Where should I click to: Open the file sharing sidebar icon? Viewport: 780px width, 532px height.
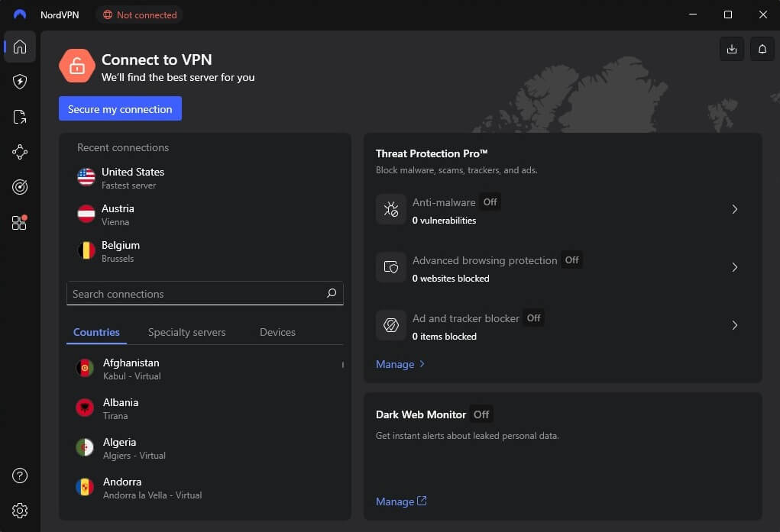point(19,117)
